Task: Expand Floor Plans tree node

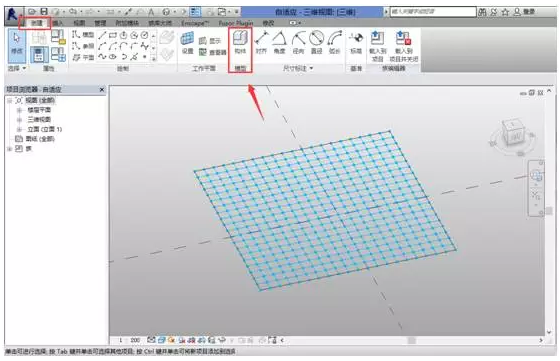Action: coord(19,110)
